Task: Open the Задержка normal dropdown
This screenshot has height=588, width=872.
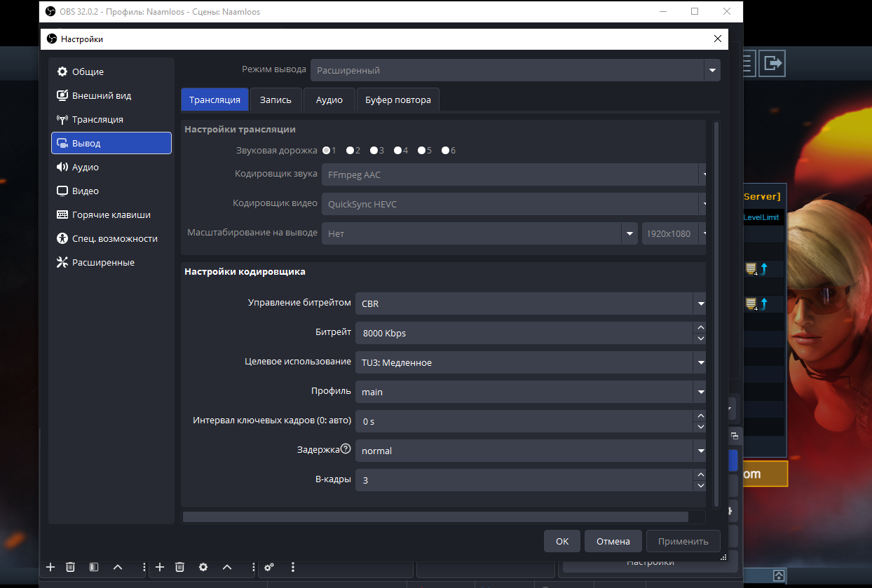Action: pyautogui.click(x=530, y=451)
